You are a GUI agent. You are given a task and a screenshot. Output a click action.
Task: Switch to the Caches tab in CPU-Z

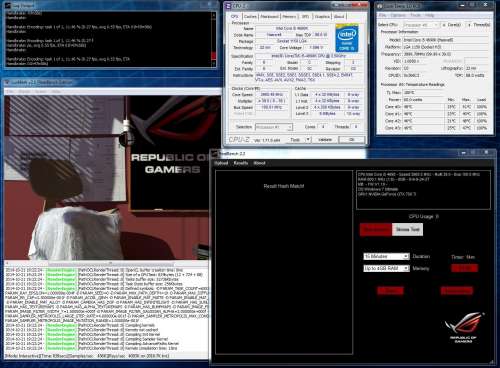(x=250, y=16)
